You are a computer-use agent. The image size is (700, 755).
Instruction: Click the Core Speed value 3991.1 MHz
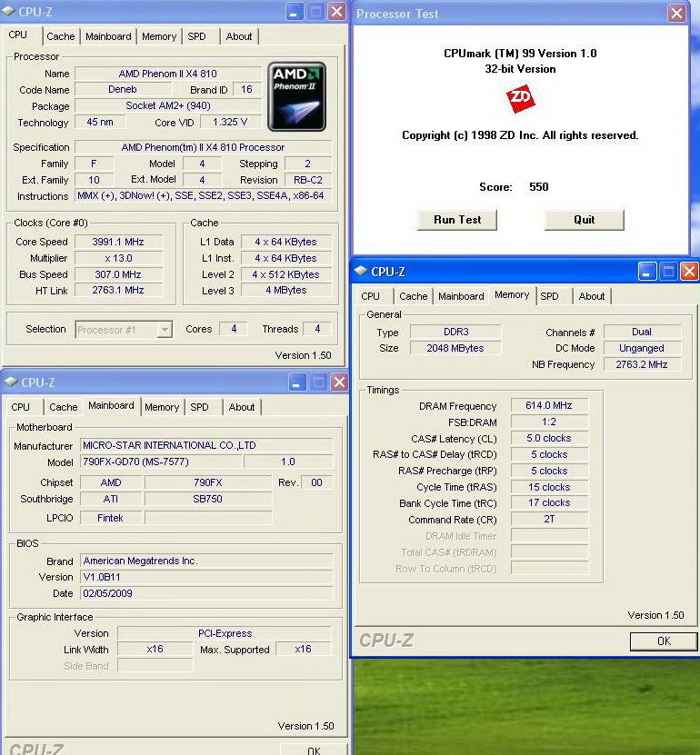click(118, 242)
